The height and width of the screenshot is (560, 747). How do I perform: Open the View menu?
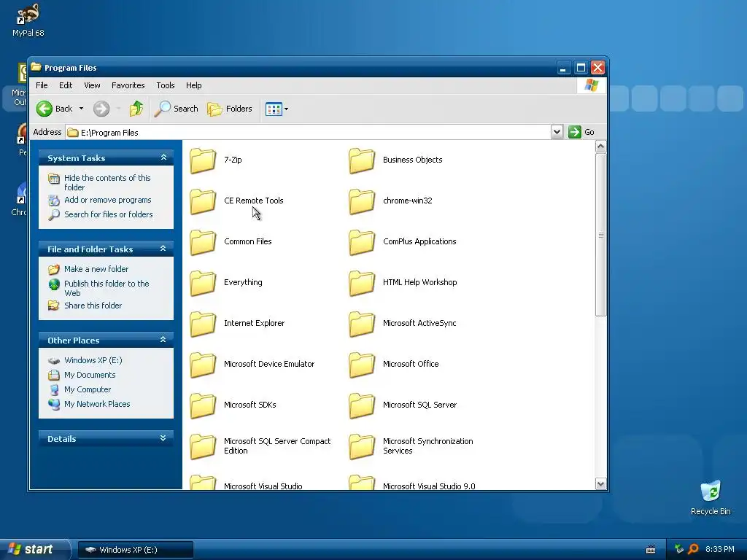(92, 85)
